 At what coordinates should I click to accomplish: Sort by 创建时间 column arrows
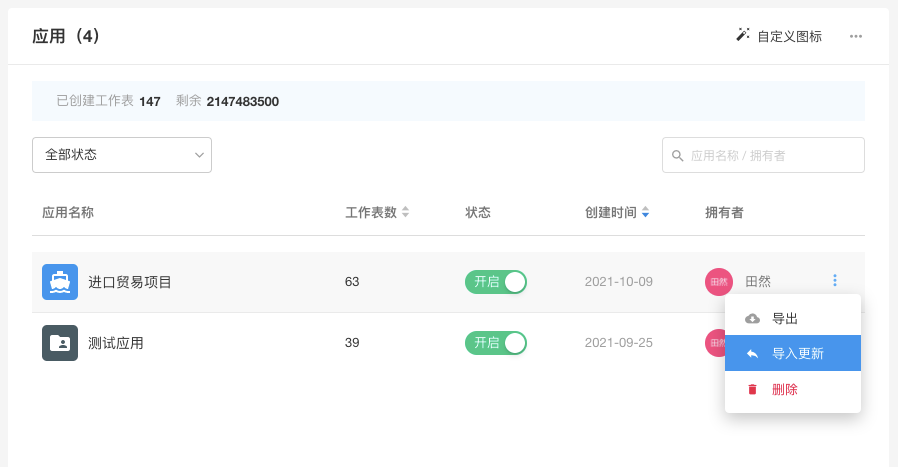tap(645, 212)
